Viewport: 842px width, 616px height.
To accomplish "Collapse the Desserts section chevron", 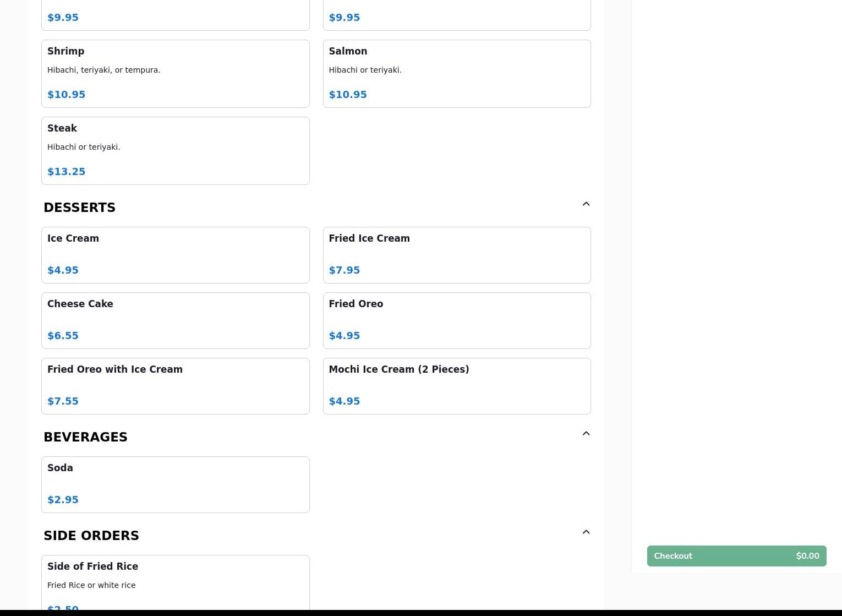I will [x=586, y=204].
